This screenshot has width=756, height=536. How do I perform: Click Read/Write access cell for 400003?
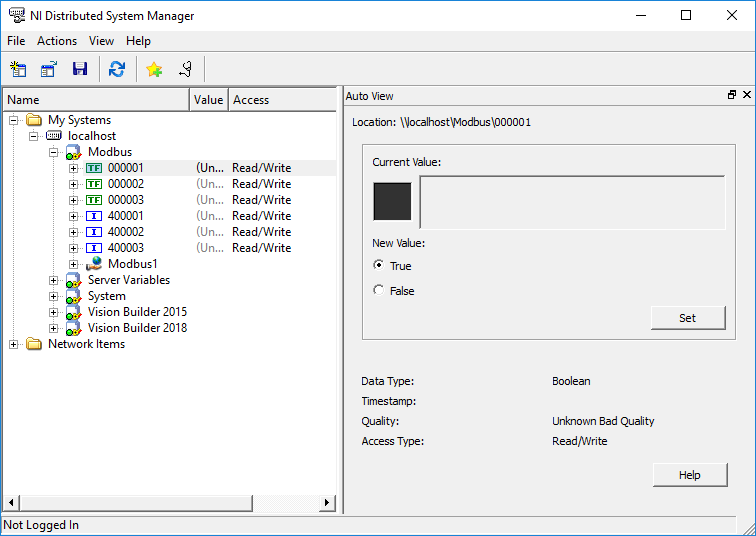262,248
